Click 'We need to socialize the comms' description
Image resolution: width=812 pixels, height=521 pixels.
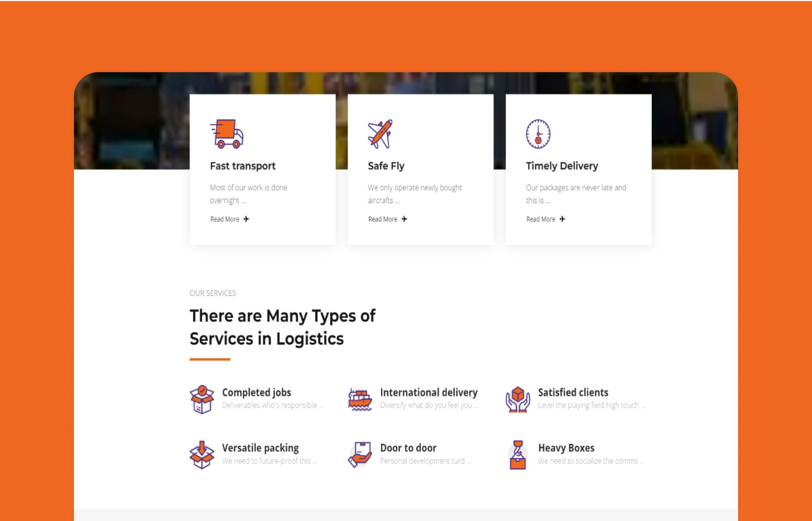click(591, 461)
